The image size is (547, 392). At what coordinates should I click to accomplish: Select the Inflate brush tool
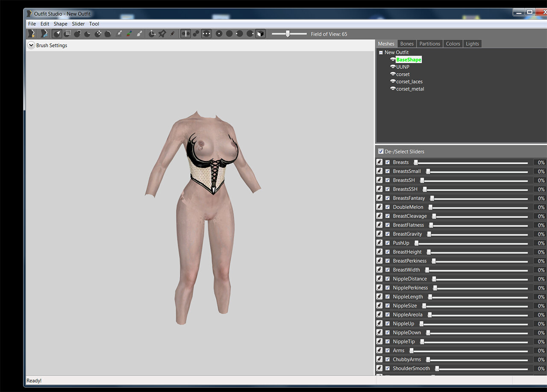[x=77, y=34]
